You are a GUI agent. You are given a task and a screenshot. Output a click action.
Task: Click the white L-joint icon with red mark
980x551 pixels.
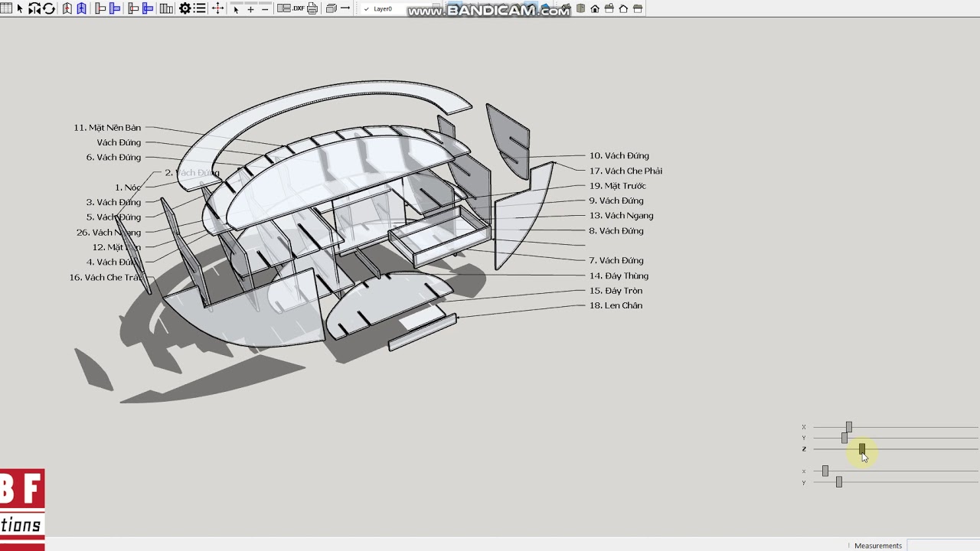coord(133,8)
